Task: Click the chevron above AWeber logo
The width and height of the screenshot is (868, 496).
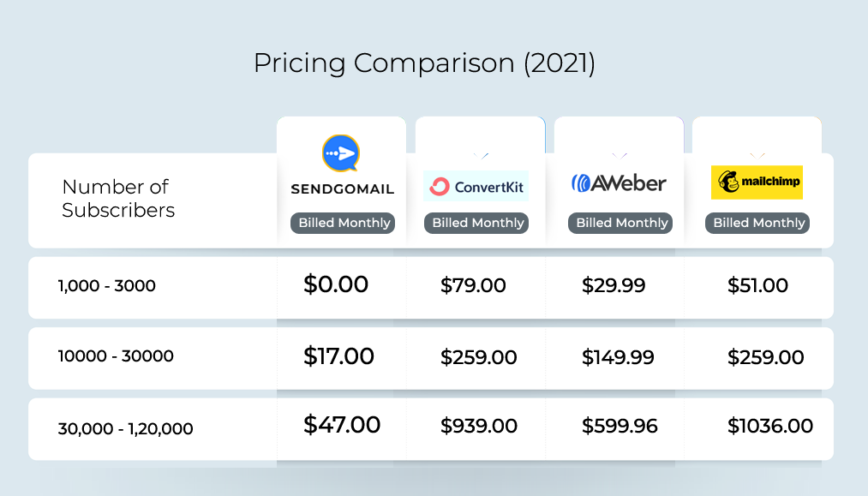Action: [x=620, y=156]
